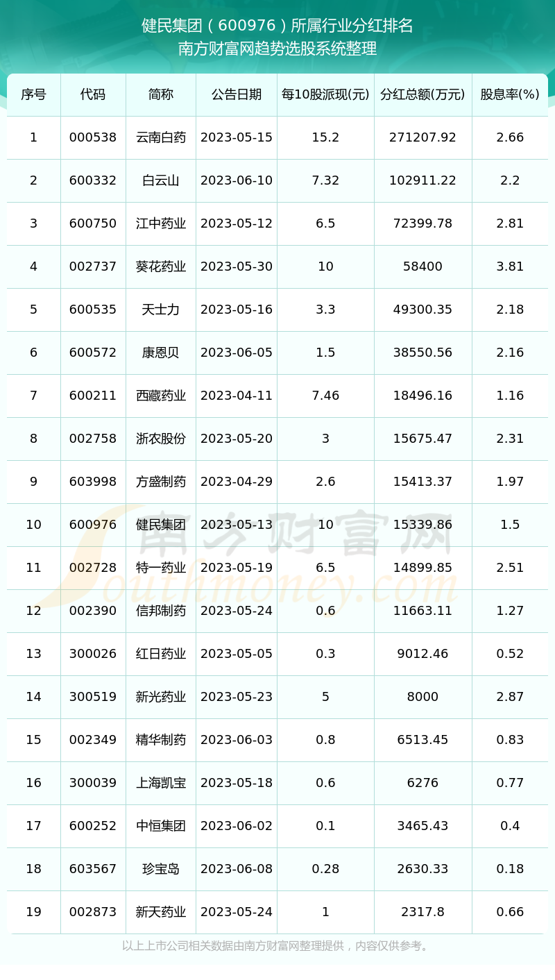Select the 江中药业 name cell
The height and width of the screenshot is (980, 555).
pos(161,223)
